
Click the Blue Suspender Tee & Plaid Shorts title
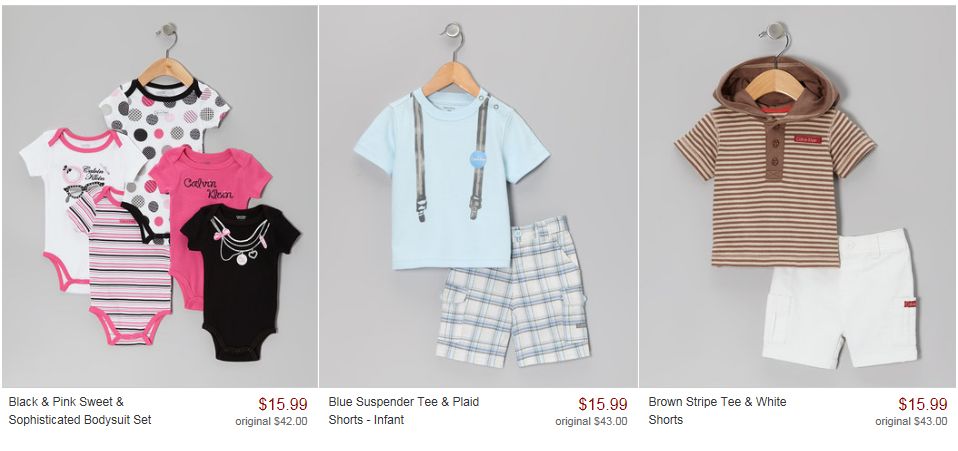404,411
